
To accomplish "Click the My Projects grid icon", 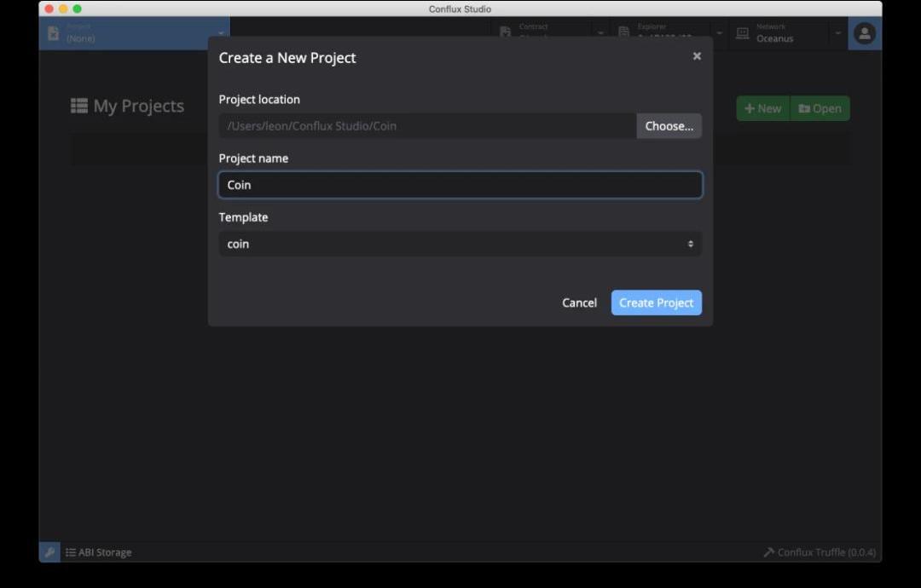I will [79, 106].
